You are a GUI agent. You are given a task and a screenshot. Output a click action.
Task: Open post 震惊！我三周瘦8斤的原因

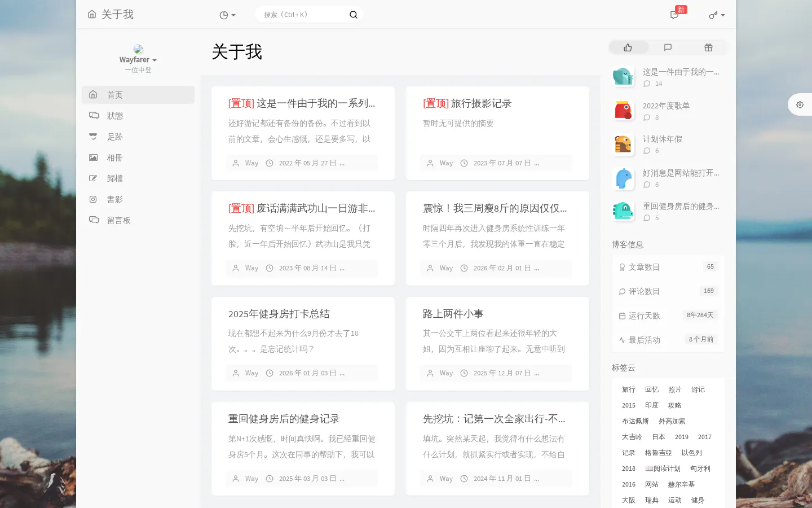pos(495,208)
